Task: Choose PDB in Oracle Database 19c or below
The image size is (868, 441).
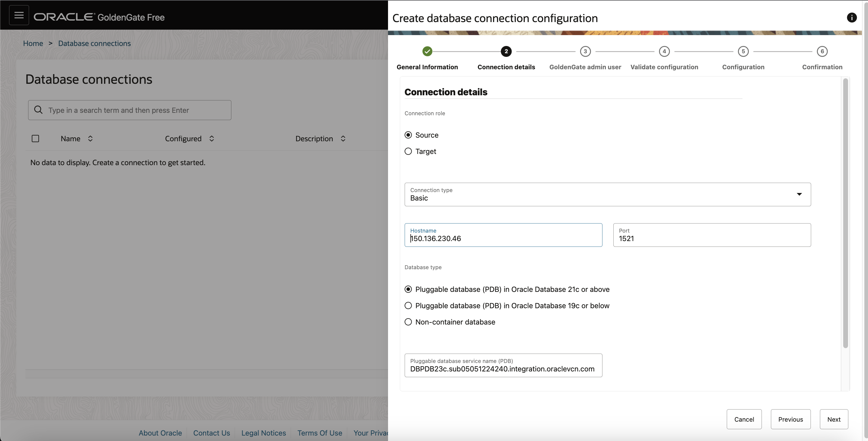Action: [408, 305]
